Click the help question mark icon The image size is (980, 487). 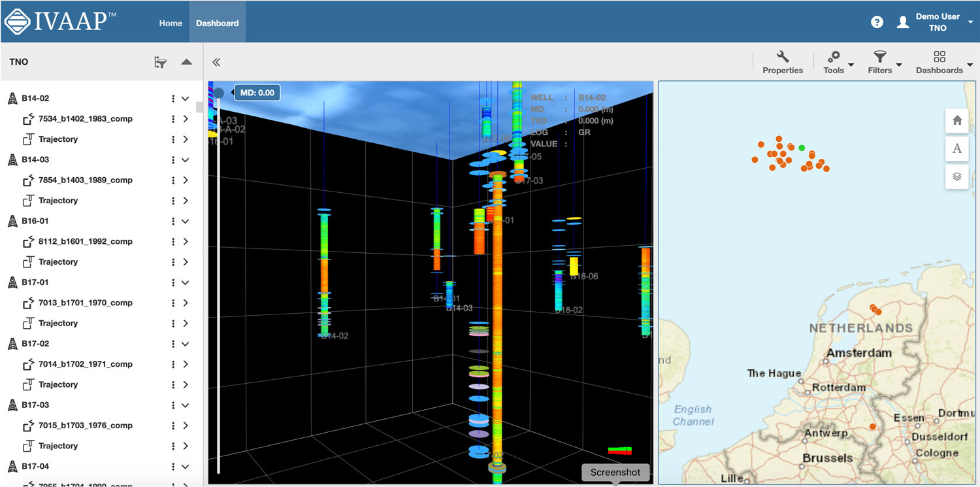tap(877, 22)
